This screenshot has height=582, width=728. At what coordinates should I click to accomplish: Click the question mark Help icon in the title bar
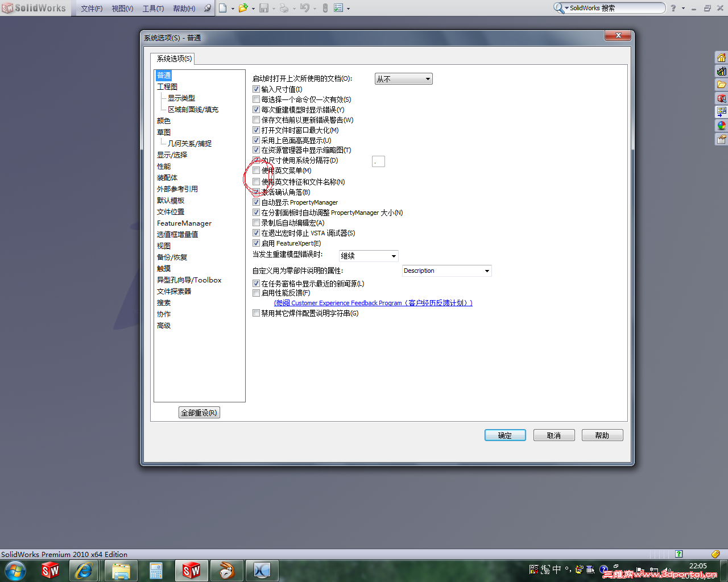(x=673, y=8)
